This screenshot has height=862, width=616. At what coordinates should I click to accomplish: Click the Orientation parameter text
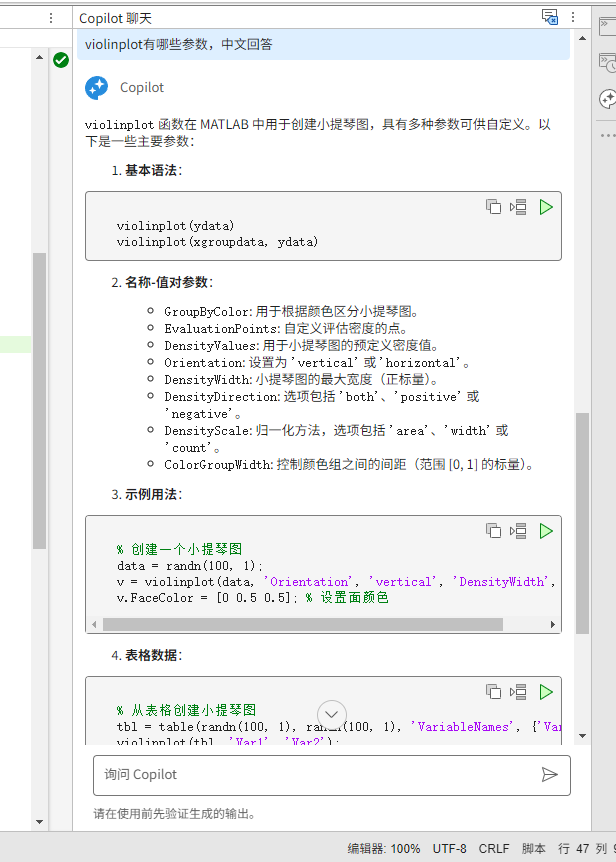tap(204, 363)
